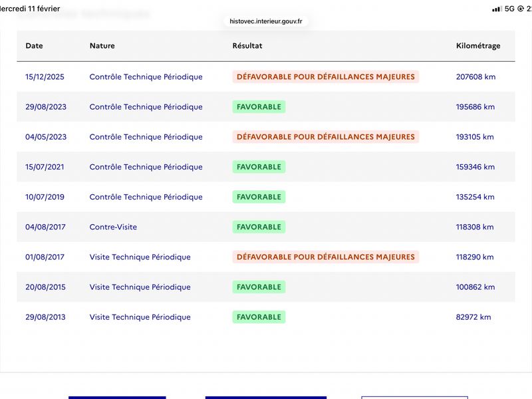Click the "Date" column header
Image resolution: width=532 pixels, height=399 pixels.
(x=34, y=46)
